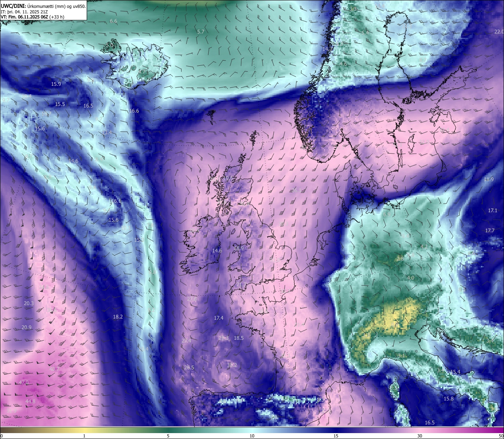Click the color scale tick label 10

pyautogui.click(x=252, y=436)
